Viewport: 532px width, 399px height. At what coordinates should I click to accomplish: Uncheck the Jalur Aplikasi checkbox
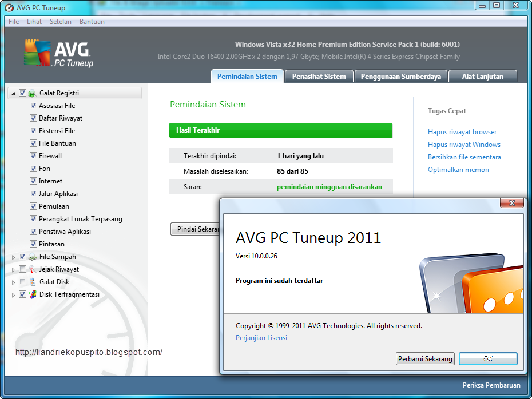point(33,194)
